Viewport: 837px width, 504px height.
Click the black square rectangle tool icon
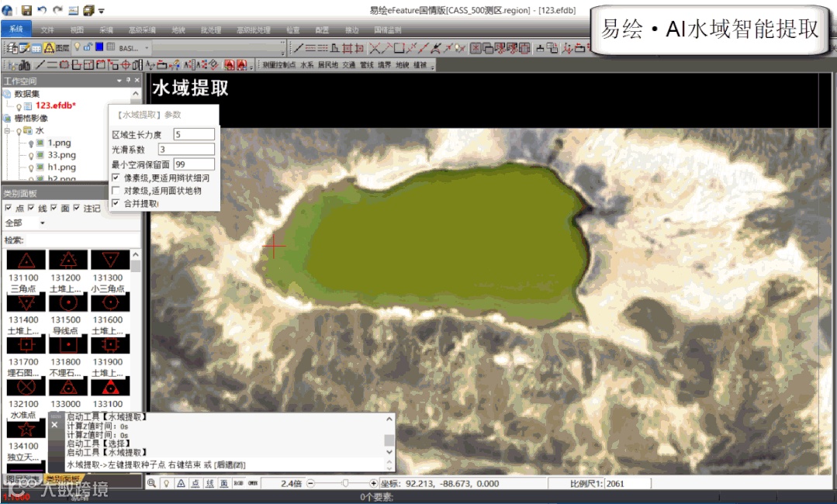coord(399,49)
